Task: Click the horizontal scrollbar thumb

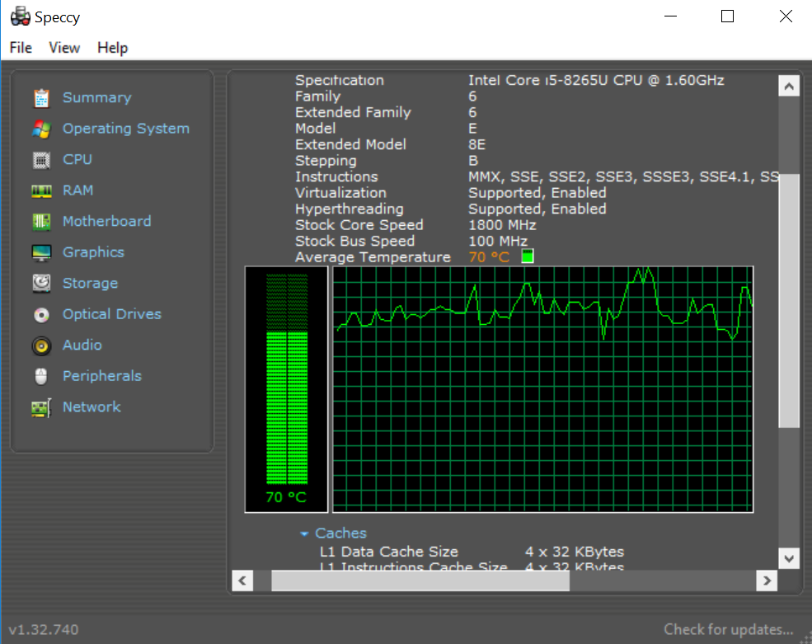Action: [x=420, y=581]
